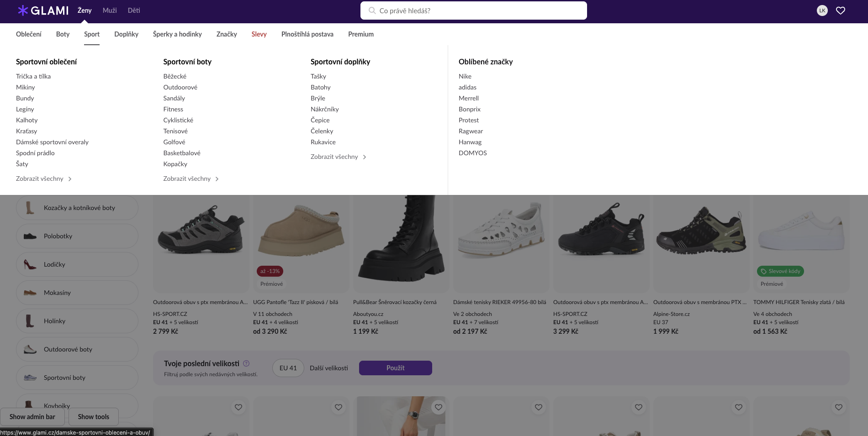Click the Lodičky category
The width and height of the screenshot is (868, 436).
tap(77, 264)
